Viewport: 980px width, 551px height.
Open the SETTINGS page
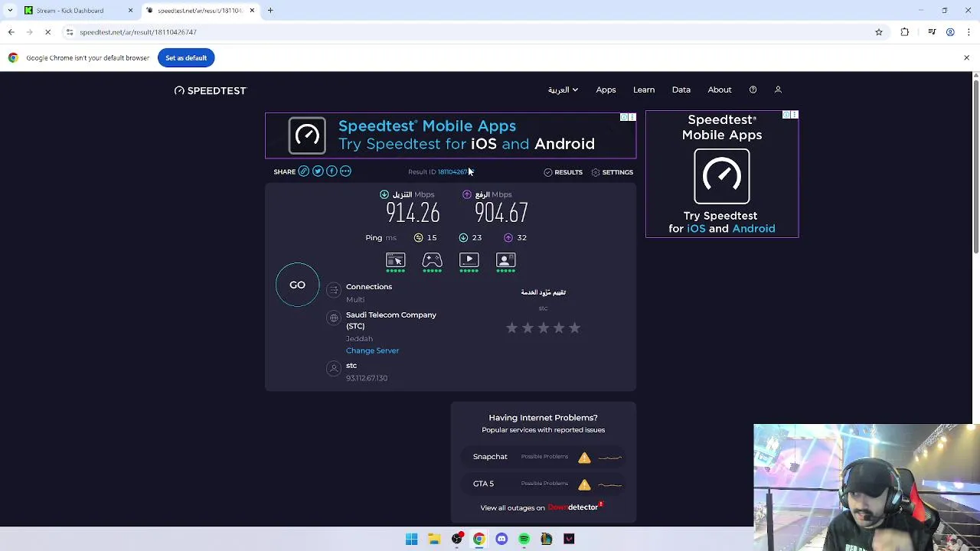coord(612,172)
